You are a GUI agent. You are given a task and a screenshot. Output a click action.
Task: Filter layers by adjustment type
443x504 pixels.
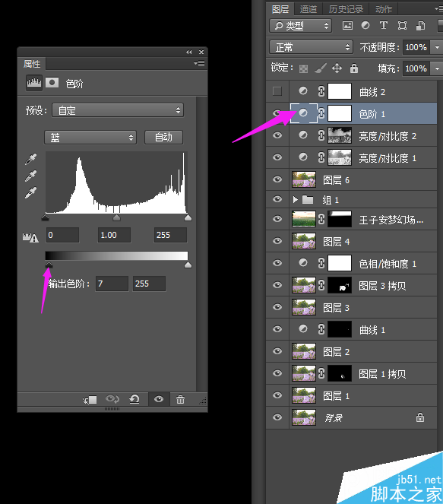point(365,25)
